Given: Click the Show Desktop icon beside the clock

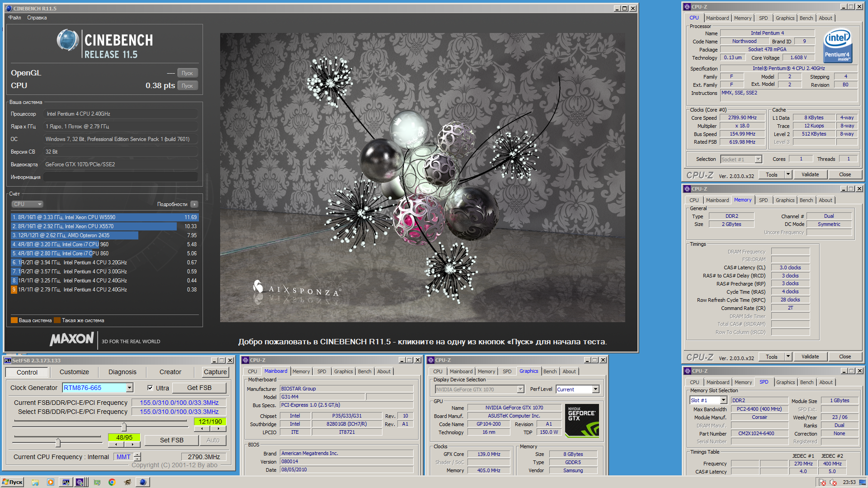Looking at the screenshot, I should coord(862,482).
